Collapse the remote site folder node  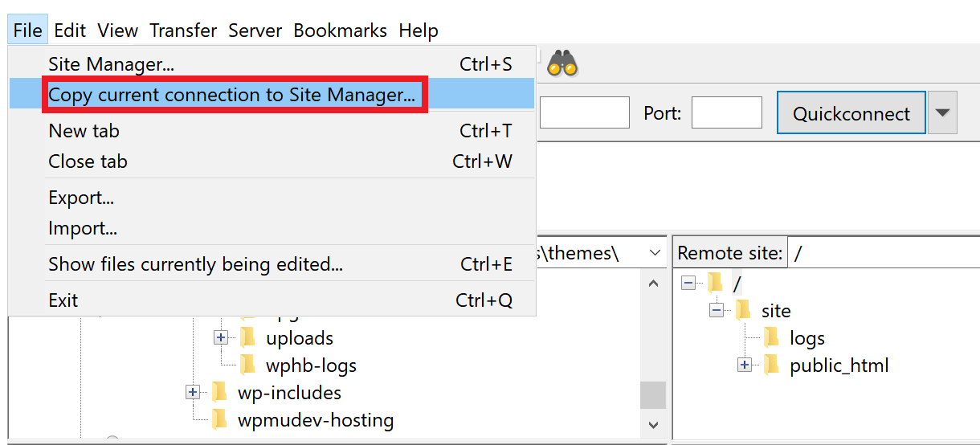click(717, 311)
